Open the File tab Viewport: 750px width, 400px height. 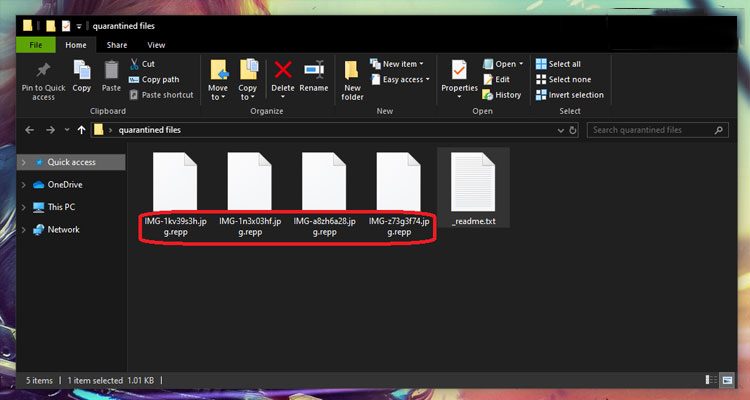[36, 45]
